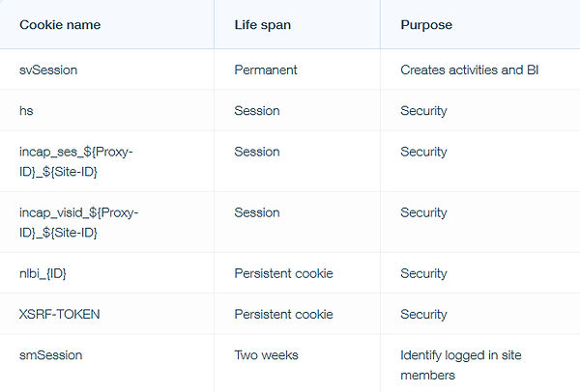The width and height of the screenshot is (580, 392).
Task: Select the XSRF-TOKEN cookie name
Action: [60, 314]
